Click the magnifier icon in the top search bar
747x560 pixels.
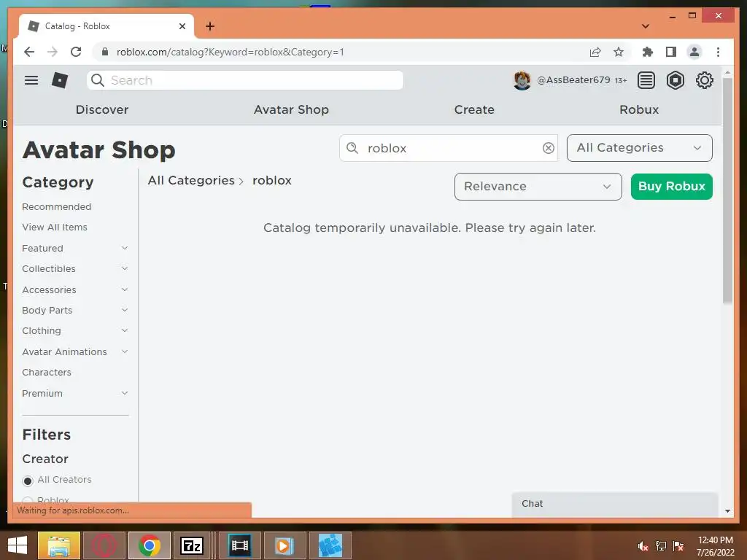click(98, 80)
